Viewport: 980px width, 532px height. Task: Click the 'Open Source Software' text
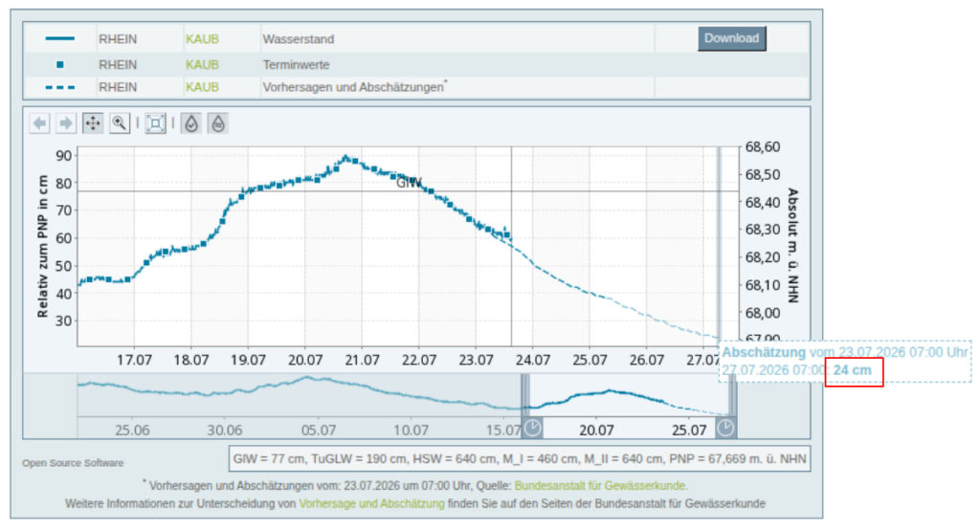click(73, 463)
